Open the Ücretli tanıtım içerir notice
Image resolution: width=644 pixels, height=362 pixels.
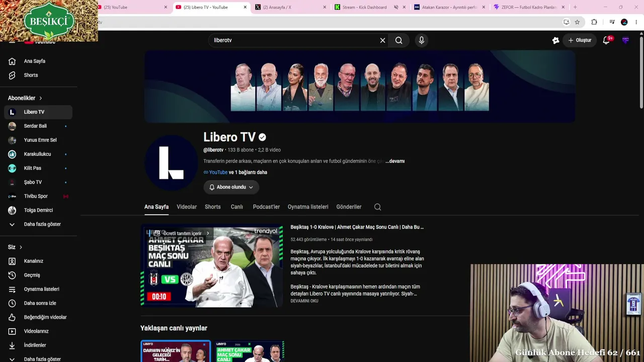[181, 233]
